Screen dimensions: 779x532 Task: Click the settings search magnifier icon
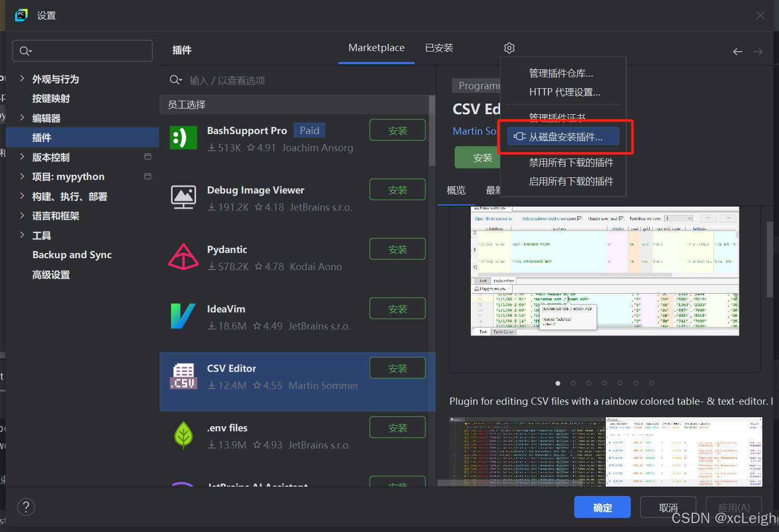pyautogui.click(x=26, y=51)
